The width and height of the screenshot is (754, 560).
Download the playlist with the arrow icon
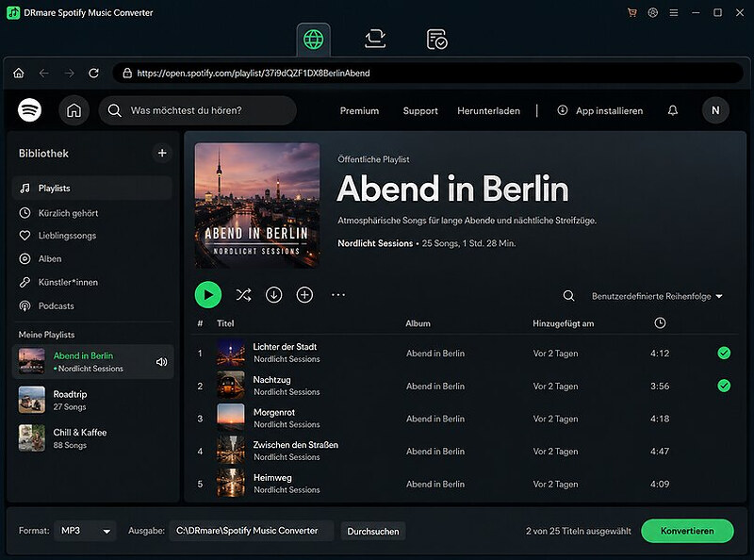point(273,295)
